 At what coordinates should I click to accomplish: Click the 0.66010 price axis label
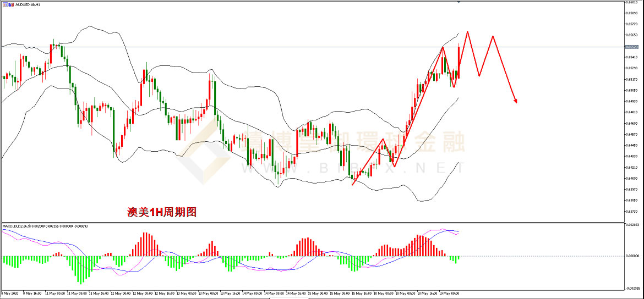point(632,3)
